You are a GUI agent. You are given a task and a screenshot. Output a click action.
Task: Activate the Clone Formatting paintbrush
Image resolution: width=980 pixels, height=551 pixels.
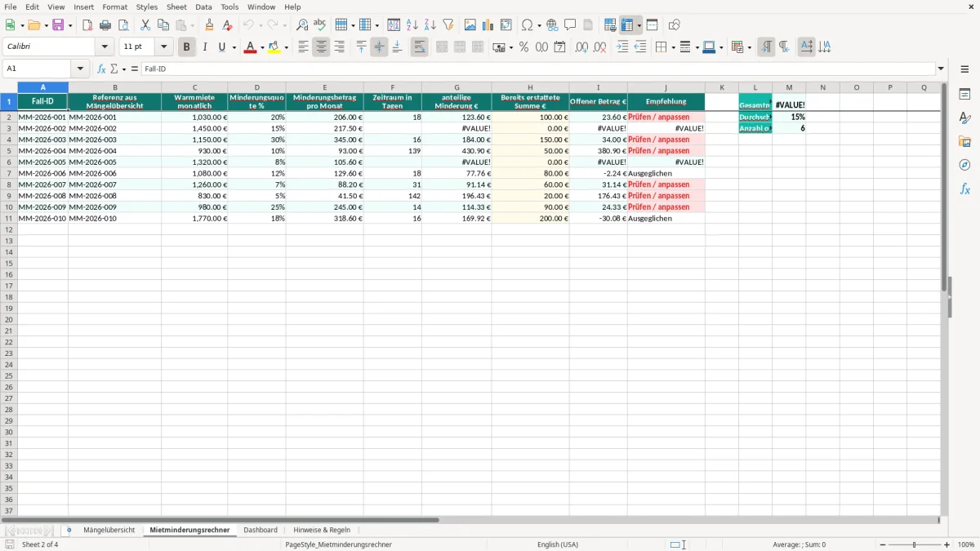click(209, 25)
